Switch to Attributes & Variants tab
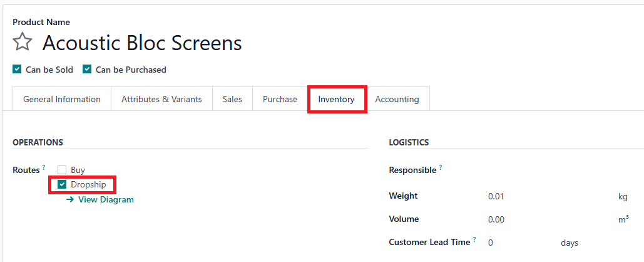Viewport: 644px width, 262px height. click(x=161, y=99)
